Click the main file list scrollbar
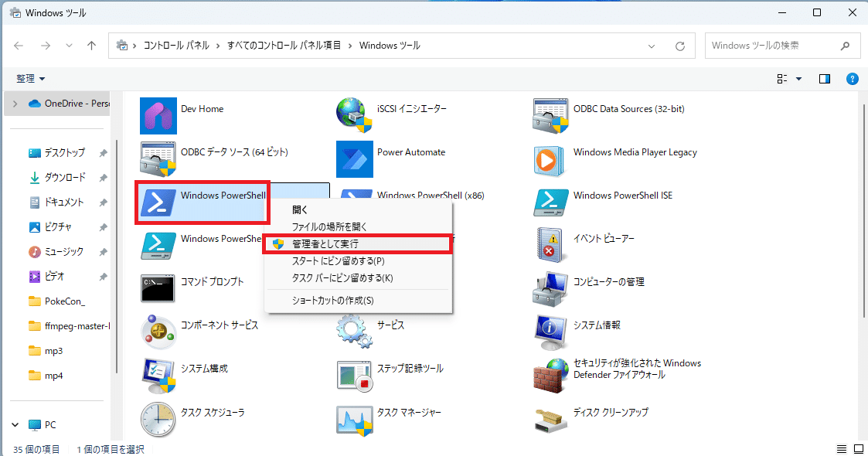This screenshot has height=456, width=868. [x=864, y=210]
